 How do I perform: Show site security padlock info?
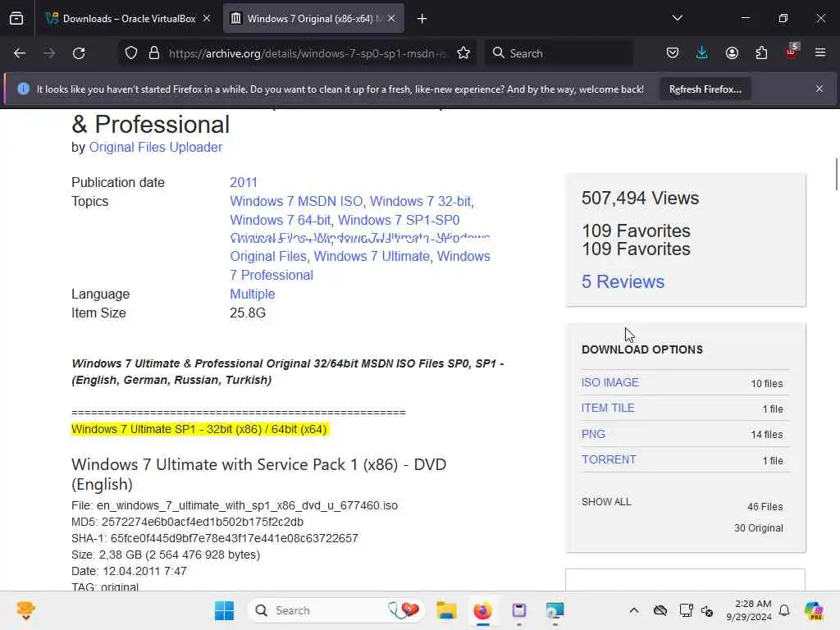(153, 53)
